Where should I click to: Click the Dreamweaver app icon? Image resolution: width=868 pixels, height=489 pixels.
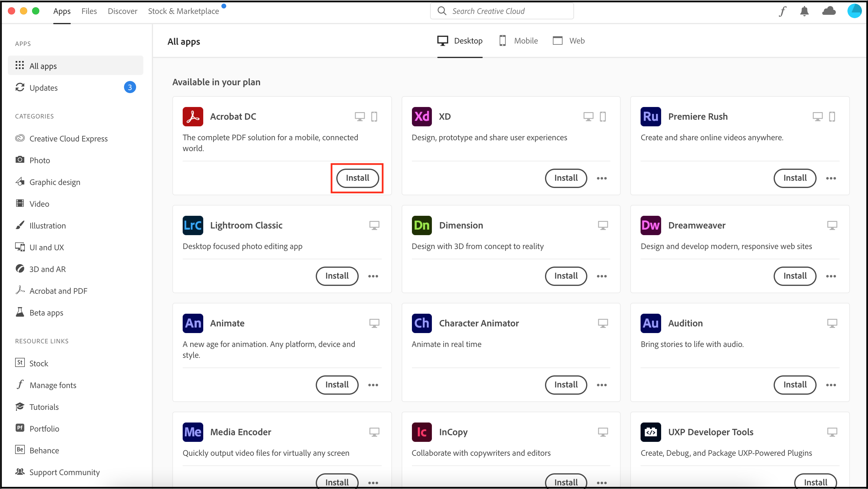[x=651, y=225]
